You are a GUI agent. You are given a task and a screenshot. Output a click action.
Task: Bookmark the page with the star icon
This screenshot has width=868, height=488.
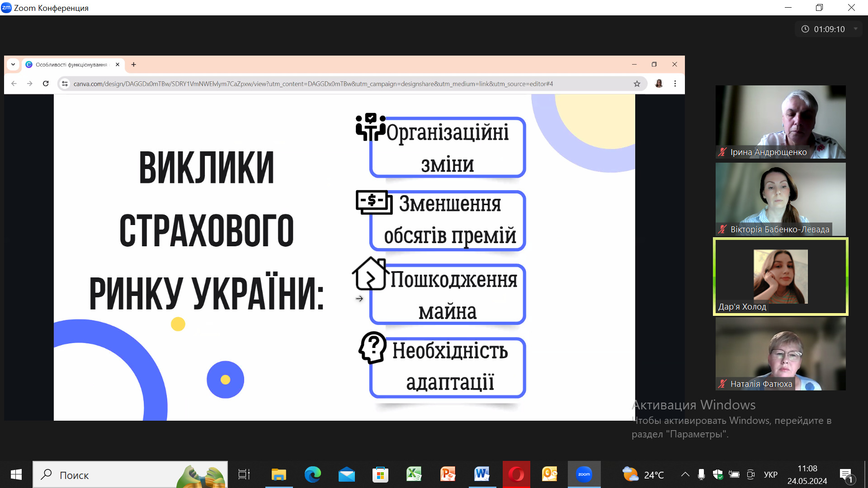(637, 84)
